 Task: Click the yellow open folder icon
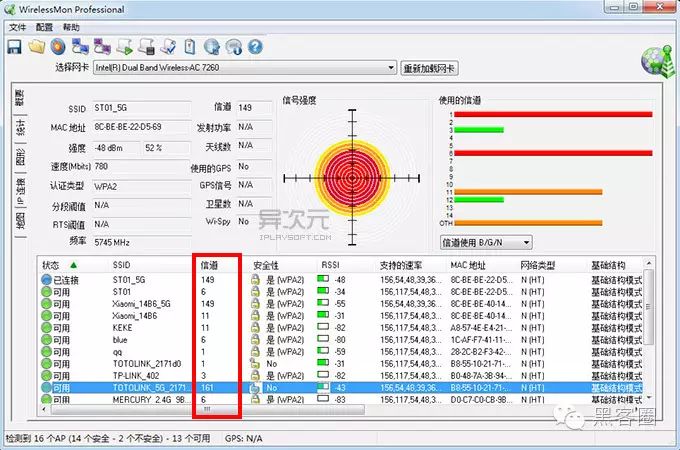(36, 47)
